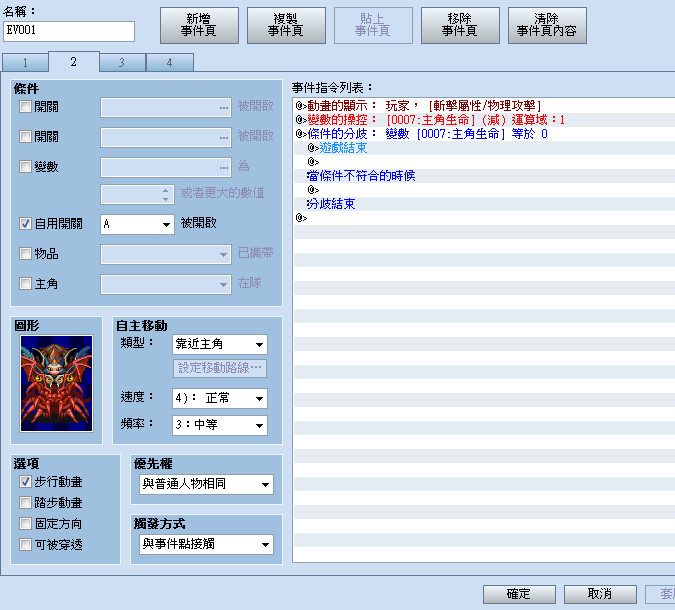Open the 類型 dropdown showing 靠近主角
675x610 pixels.
220,344
